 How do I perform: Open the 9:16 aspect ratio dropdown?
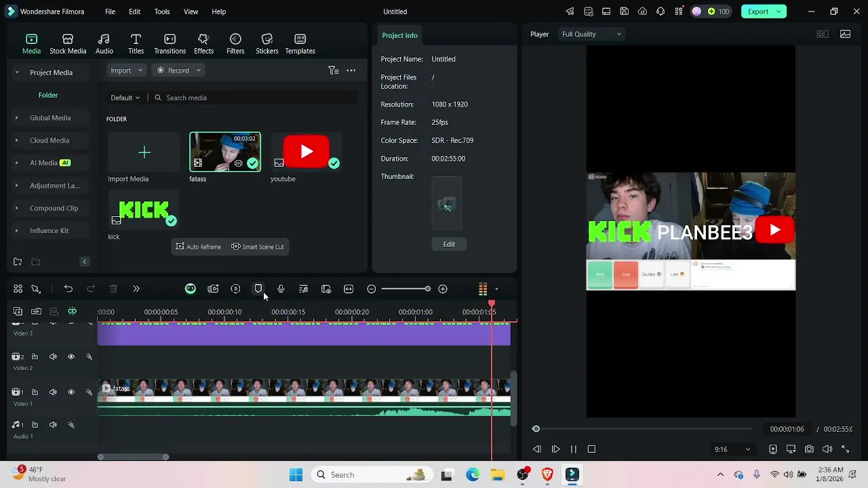point(732,449)
